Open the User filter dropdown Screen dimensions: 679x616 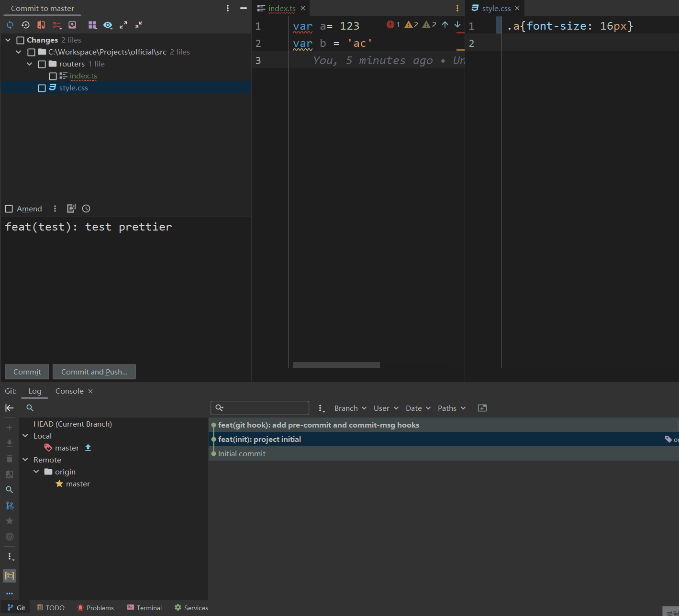pyautogui.click(x=386, y=408)
